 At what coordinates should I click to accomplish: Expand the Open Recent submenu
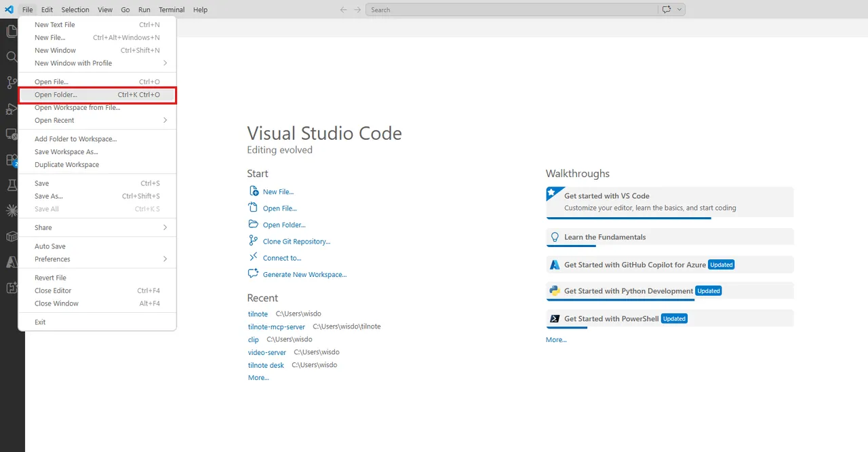(x=97, y=120)
